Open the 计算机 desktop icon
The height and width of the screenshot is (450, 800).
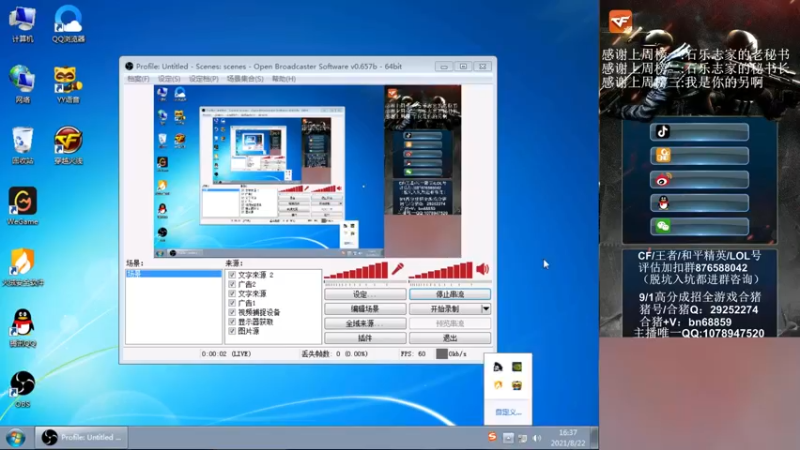(x=22, y=24)
